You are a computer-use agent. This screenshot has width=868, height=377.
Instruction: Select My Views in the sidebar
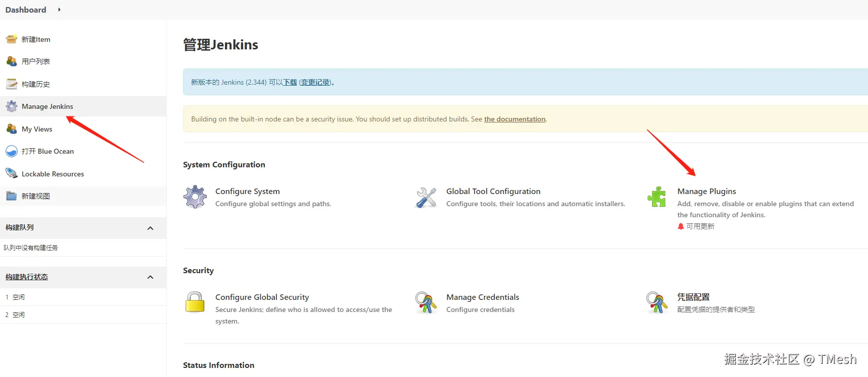click(37, 129)
